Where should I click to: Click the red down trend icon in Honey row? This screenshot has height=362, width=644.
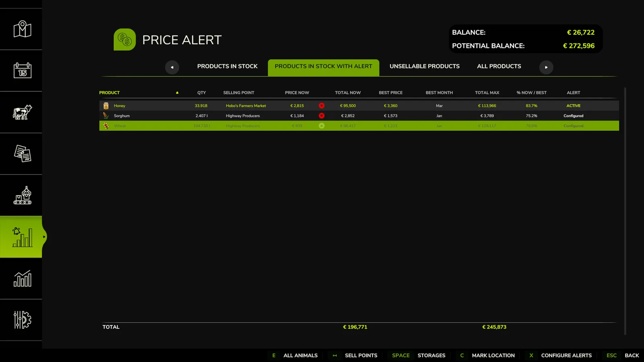pyautogui.click(x=322, y=106)
